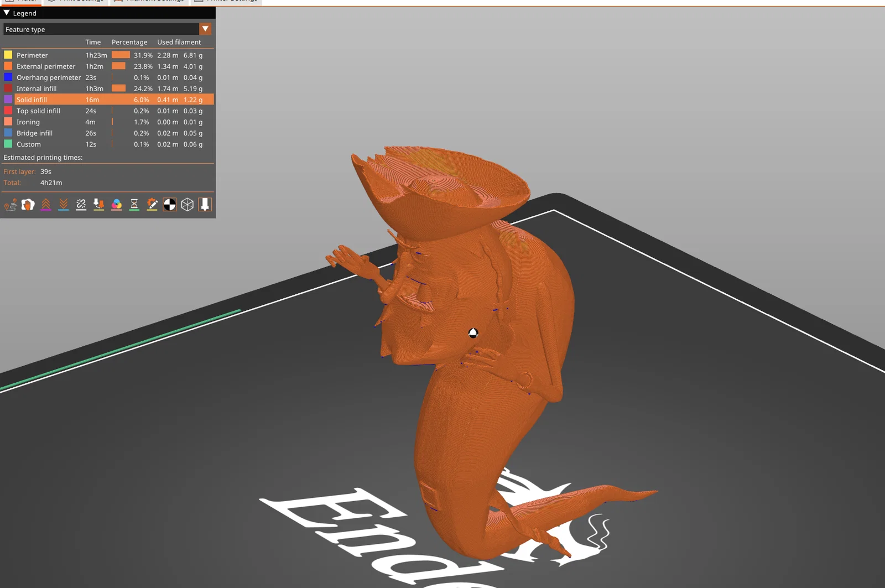Click the 0.01 m Overhang perimeter length
The height and width of the screenshot is (588, 885).
tap(168, 77)
